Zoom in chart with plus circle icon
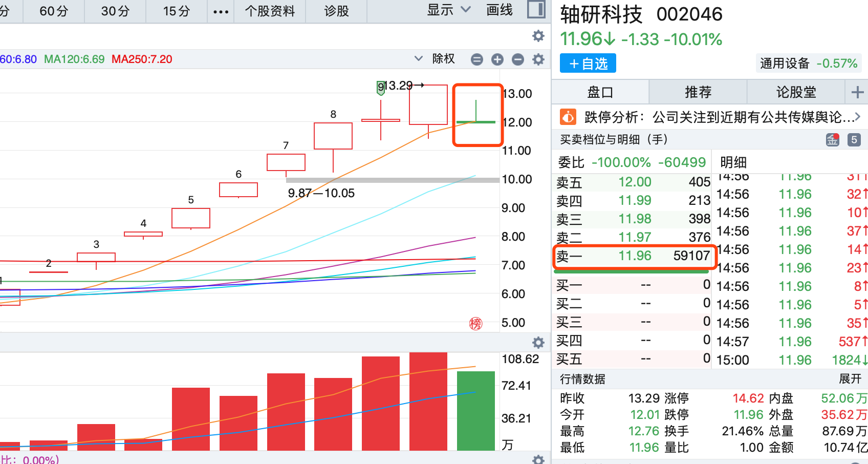This screenshot has height=464, width=868. coord(497,59)
